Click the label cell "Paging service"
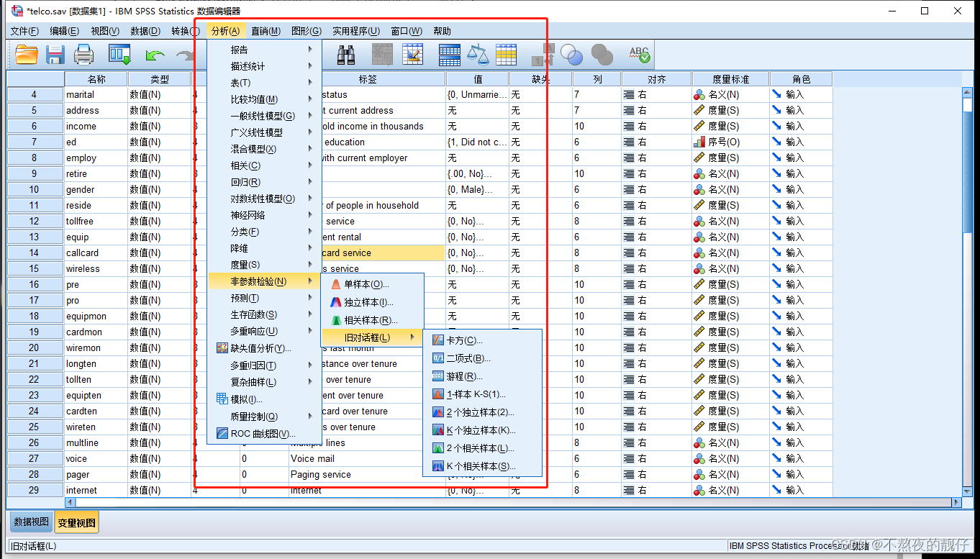980x559 pixels. click(x=367, y=474)
